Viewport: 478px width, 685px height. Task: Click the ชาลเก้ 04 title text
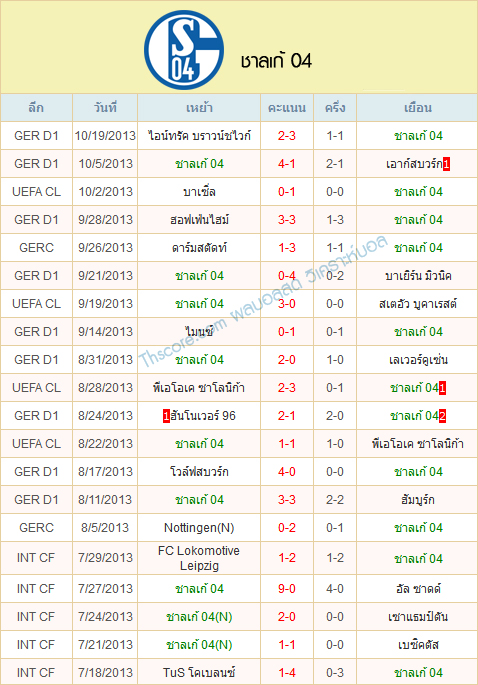276,60
